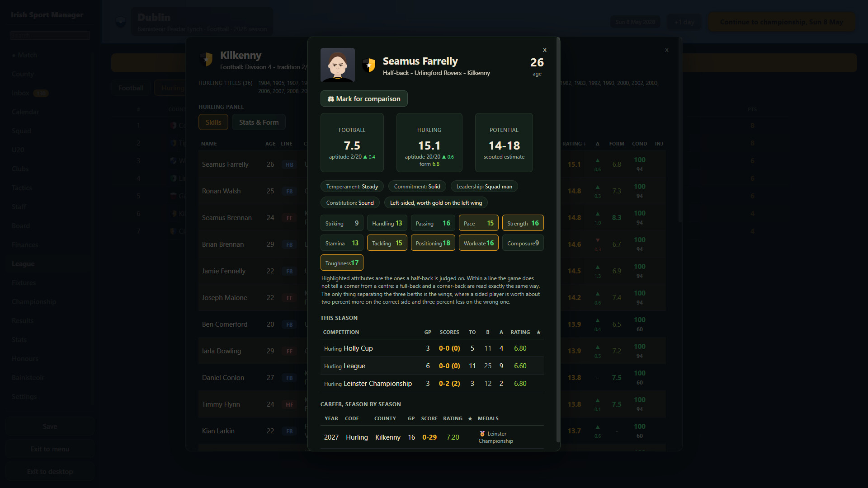
Task: Sort panel by Rating column header
Action: [x=574, y=144]
